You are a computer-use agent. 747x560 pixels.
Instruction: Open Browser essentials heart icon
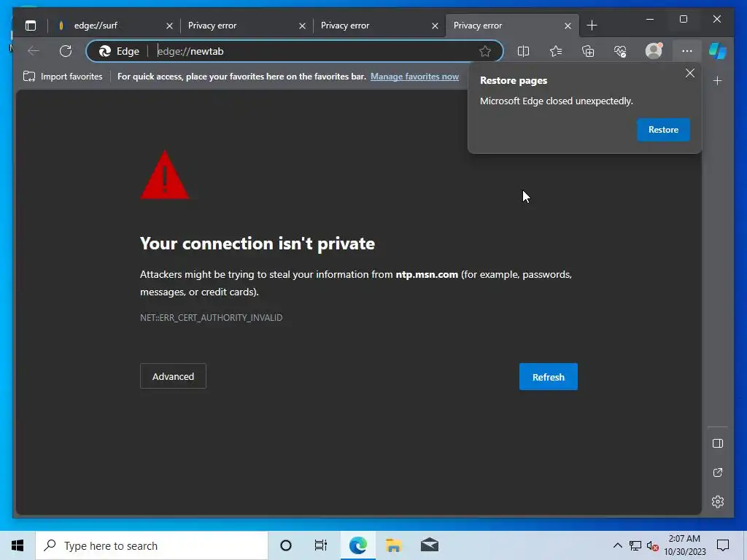click(x=620, y=51)
